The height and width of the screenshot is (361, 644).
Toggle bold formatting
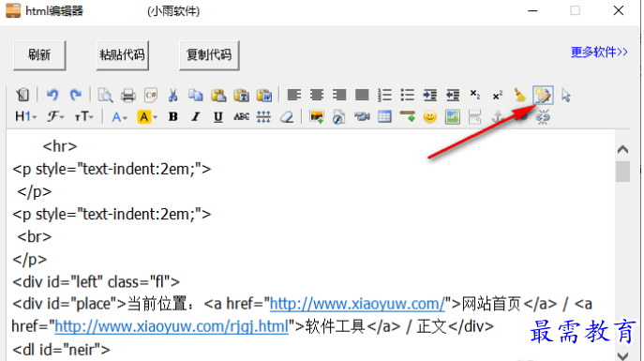(x=173, y=117)
